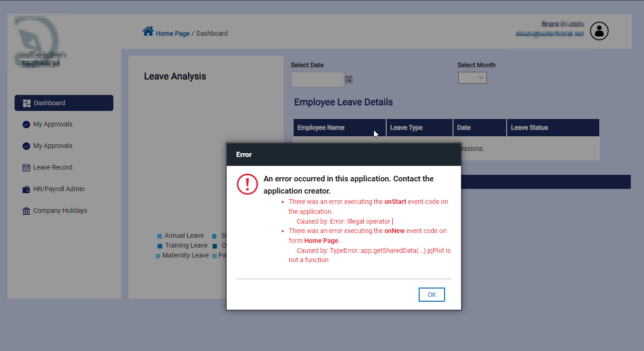Click the Annual Leave legend swatch
The height and width of the screenshot is (351, 644).
pos(159,236)
